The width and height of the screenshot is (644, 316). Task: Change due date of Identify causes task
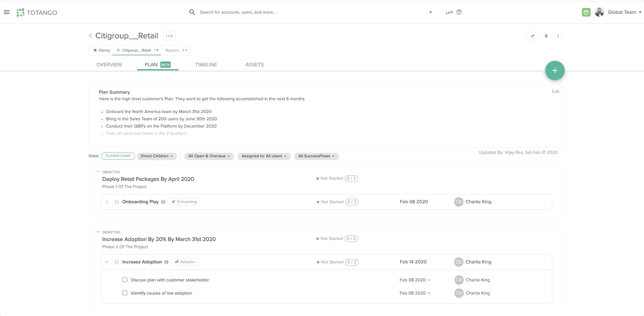415,293
